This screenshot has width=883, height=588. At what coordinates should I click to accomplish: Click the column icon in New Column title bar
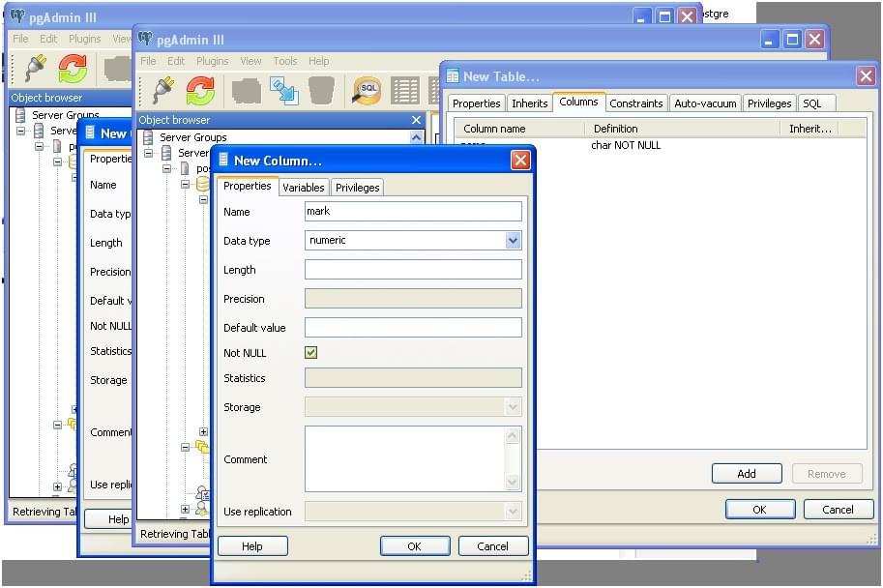223,160
